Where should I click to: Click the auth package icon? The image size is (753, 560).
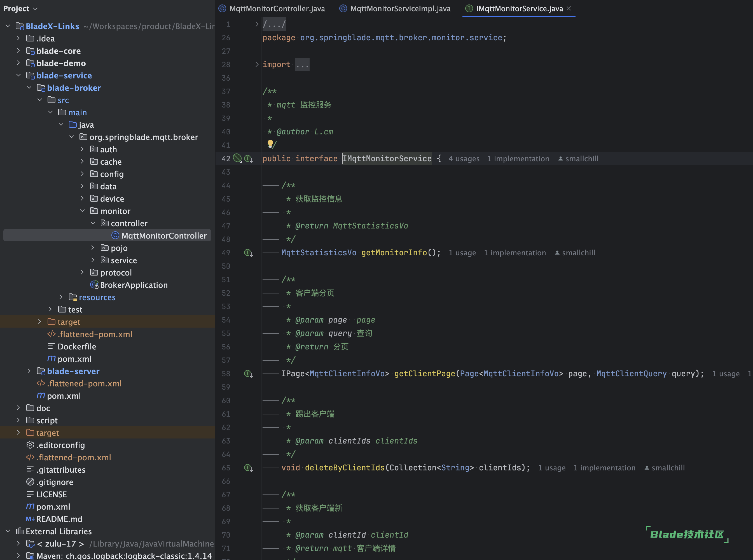point(94,150)
